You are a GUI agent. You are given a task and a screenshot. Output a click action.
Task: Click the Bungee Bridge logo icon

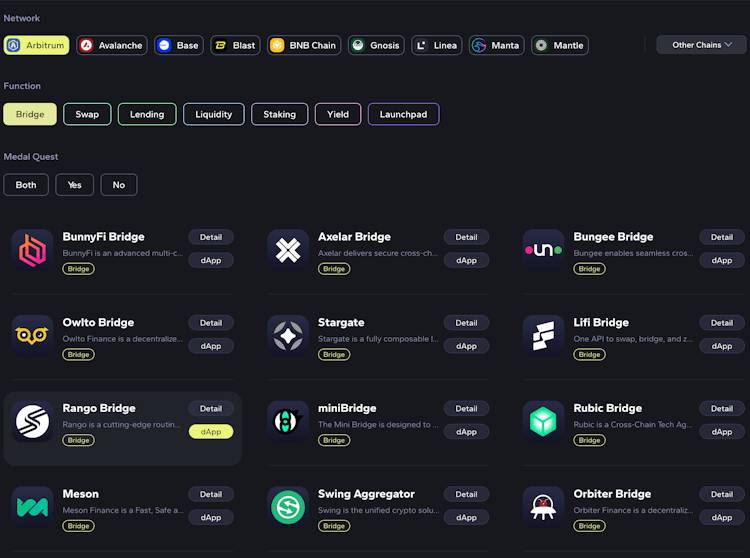(x=543, y=250)
